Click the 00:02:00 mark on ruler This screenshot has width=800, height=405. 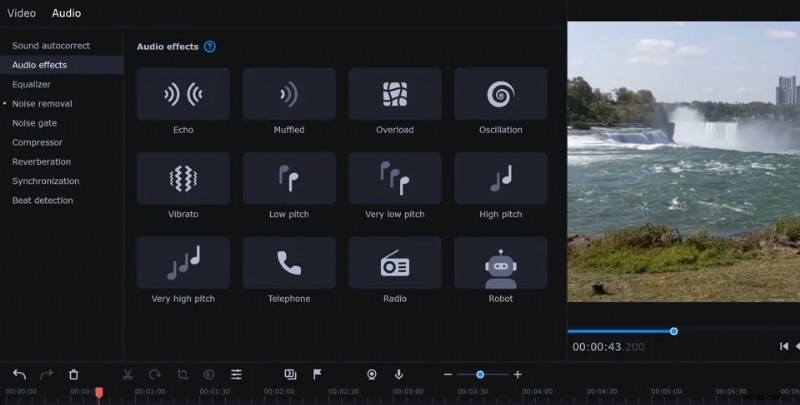tap(279, 392)
